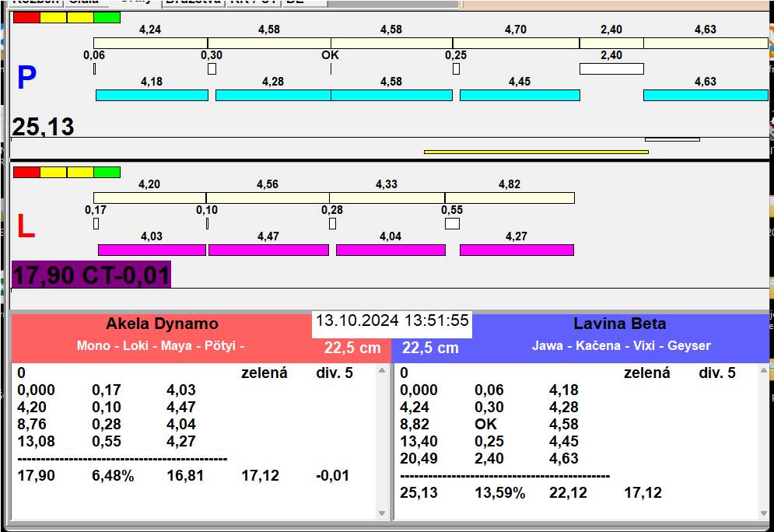Click the red light in lane L indicator

[x=26, y=172]
